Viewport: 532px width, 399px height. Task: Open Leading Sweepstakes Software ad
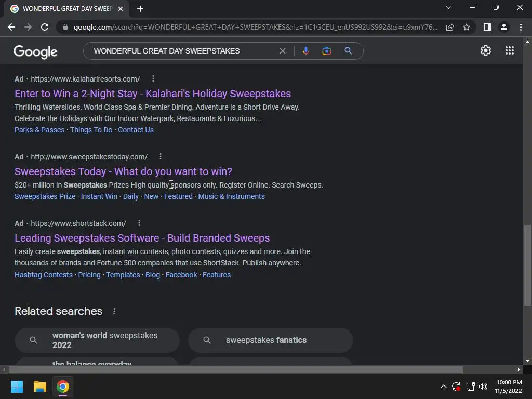point(142,238)
